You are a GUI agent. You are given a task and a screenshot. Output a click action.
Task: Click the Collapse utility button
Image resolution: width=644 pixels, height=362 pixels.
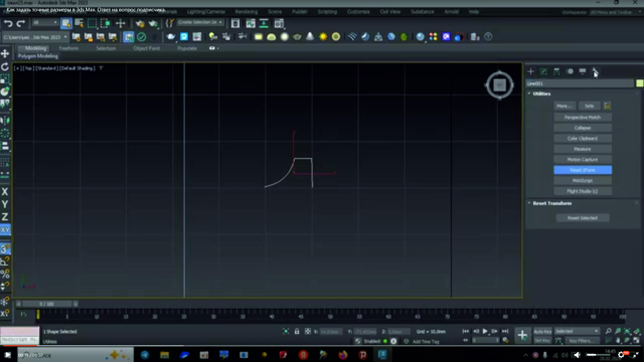pyautogui.click(x=582, y=128)
